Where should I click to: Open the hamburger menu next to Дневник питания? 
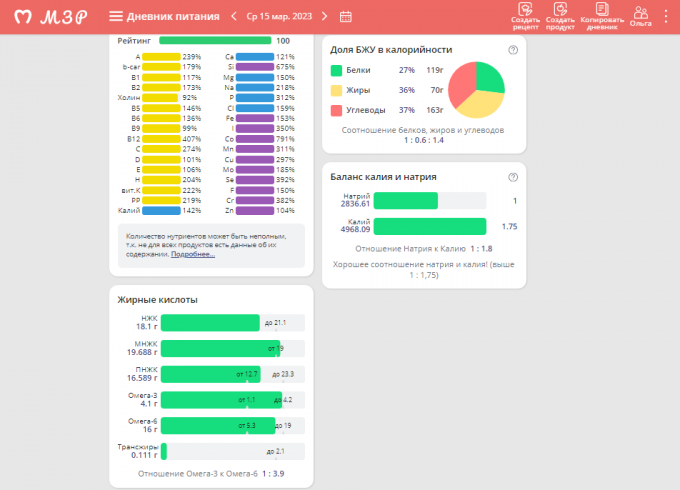click(x=116, y=16)
